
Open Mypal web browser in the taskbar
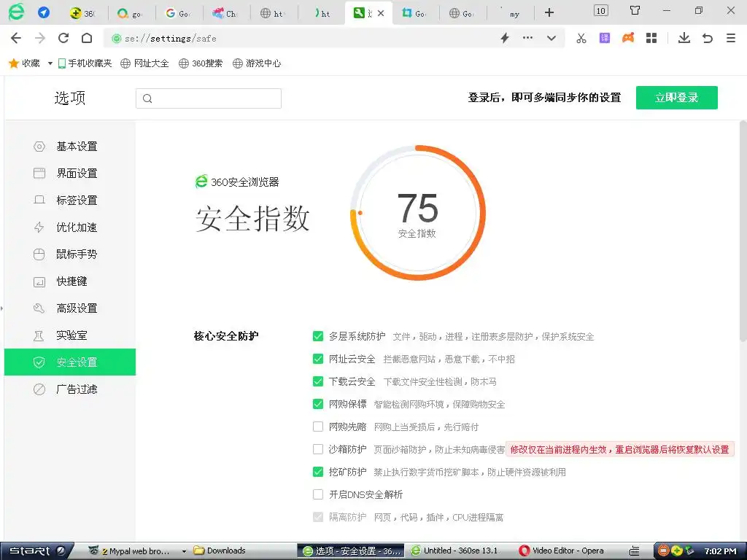(137, 551)
